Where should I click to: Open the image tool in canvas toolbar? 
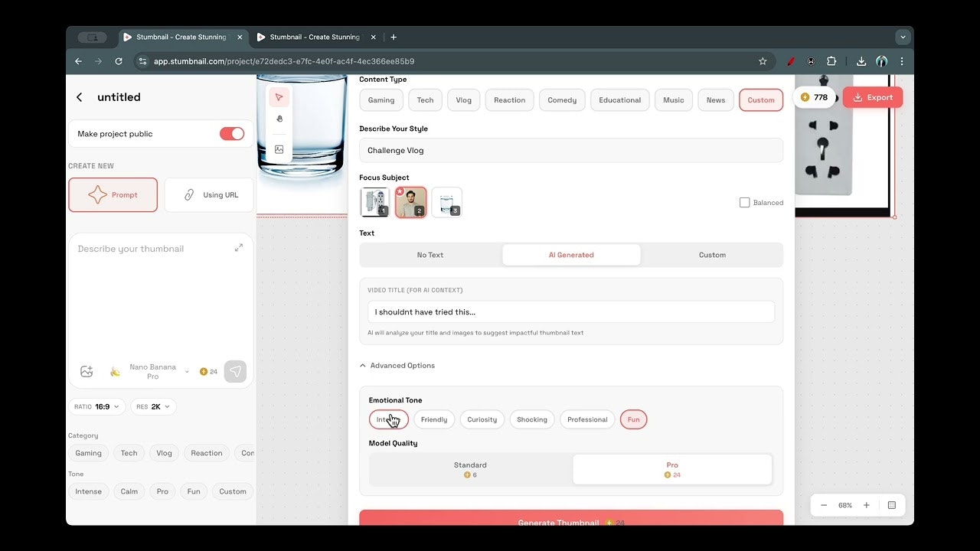279,149
